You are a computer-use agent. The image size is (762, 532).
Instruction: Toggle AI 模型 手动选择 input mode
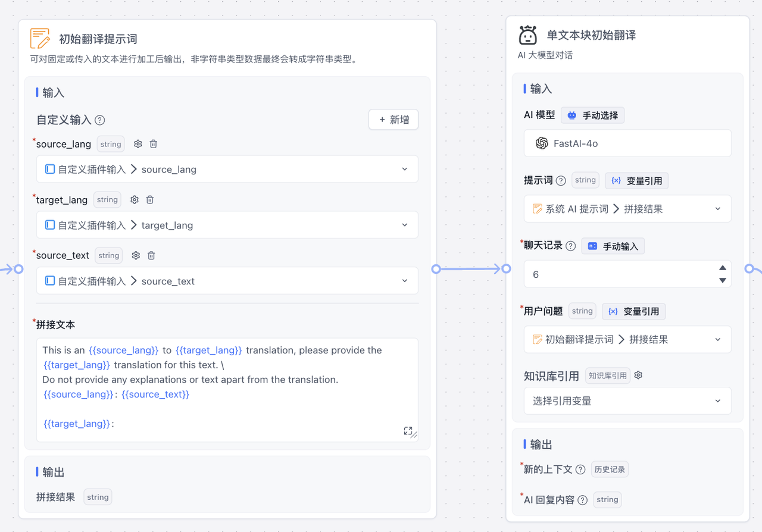pyautogui.click(x=592, y=115)
